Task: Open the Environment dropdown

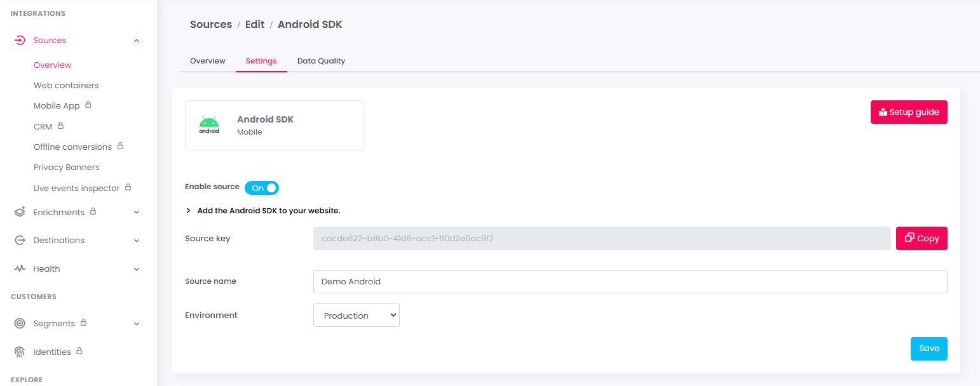Action: pyautogui.click(x=356, y=316)
